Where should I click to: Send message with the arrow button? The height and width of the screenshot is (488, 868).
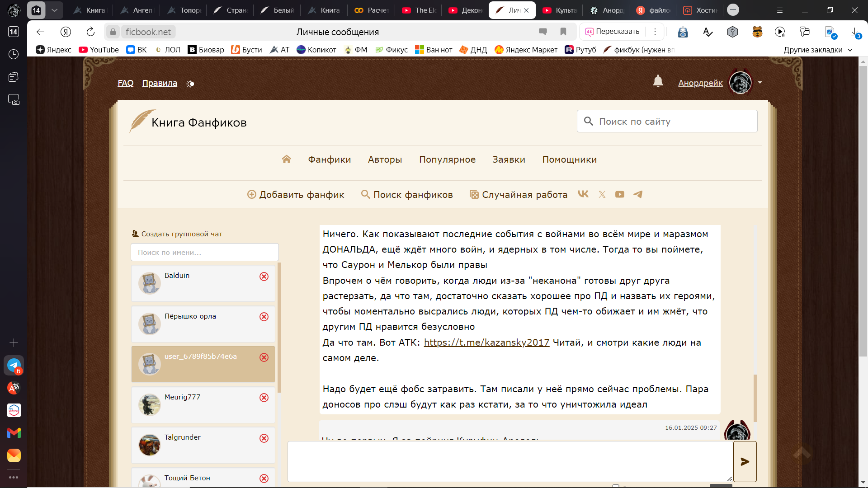click(745, 461)
